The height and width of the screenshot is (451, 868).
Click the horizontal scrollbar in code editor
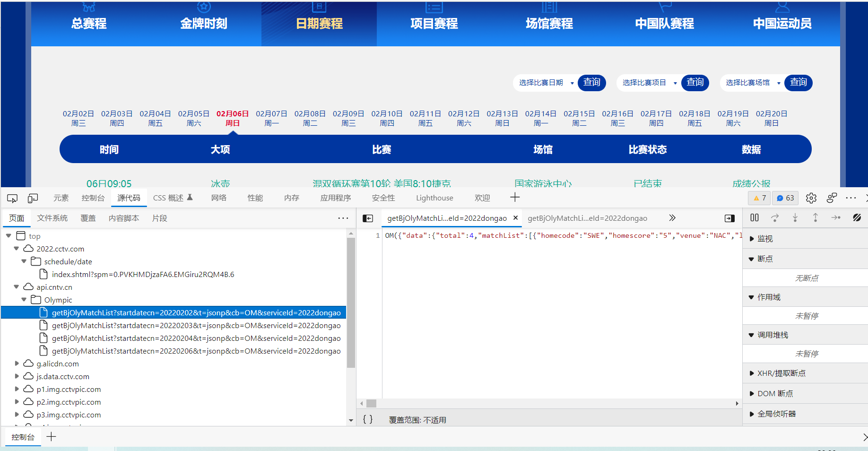[548, 403]
